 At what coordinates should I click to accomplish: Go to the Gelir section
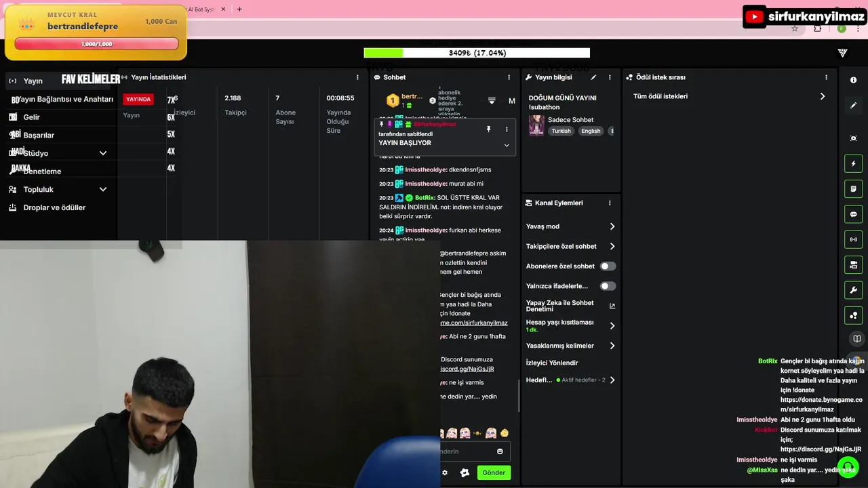(x=31, y=117)
